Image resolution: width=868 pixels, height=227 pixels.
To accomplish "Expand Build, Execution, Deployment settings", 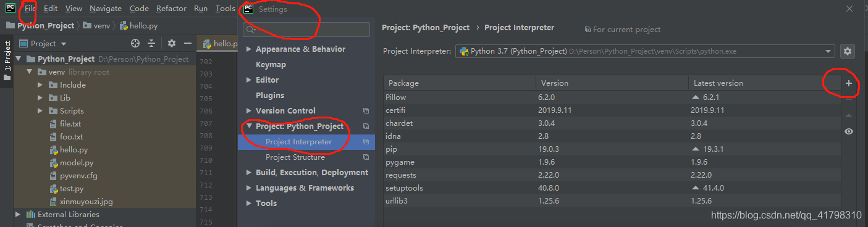I will (249, 173).
